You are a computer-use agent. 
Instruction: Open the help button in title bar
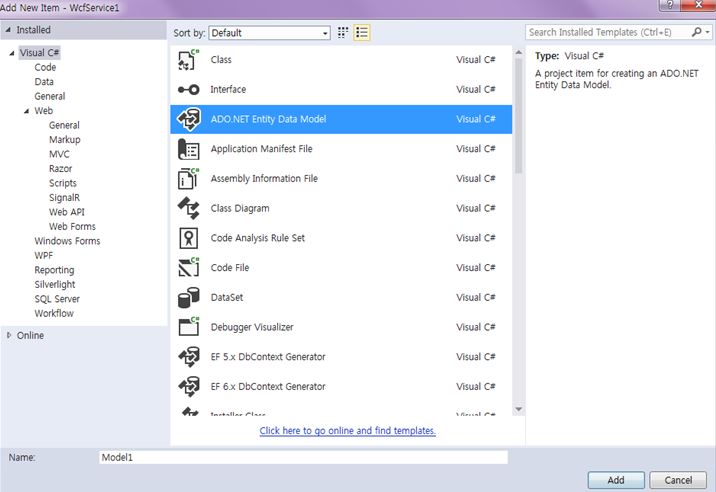[669, 5]
